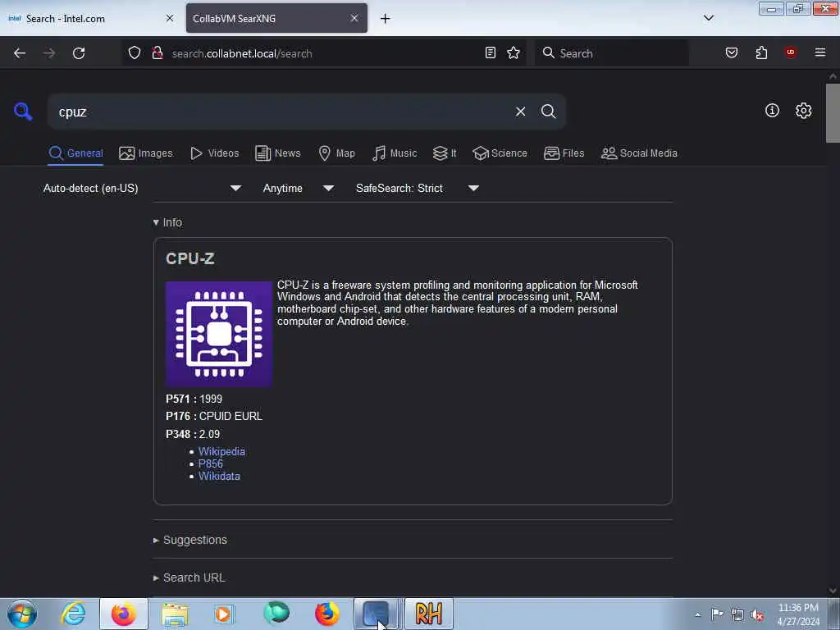Screen dimensions: 840x630
Task: Show hidden tray icons arrow
Action: pyautogui.click(x=697, y=614)
